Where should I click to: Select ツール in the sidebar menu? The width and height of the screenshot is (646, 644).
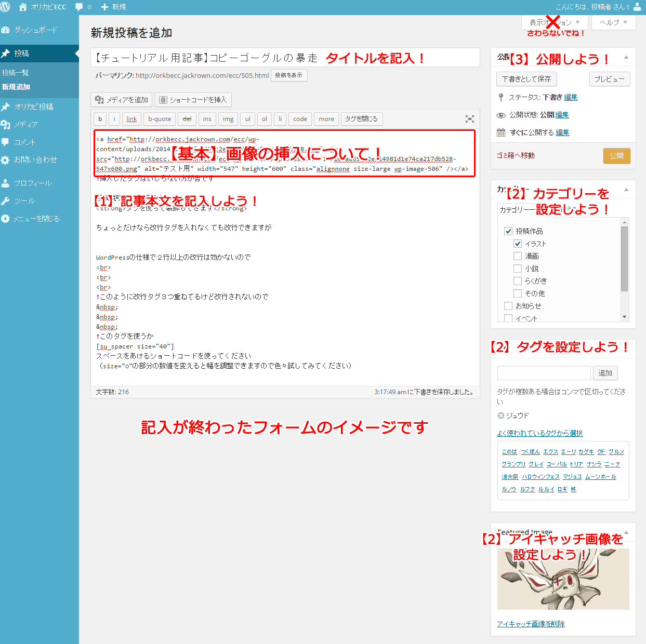pos(24,201)
